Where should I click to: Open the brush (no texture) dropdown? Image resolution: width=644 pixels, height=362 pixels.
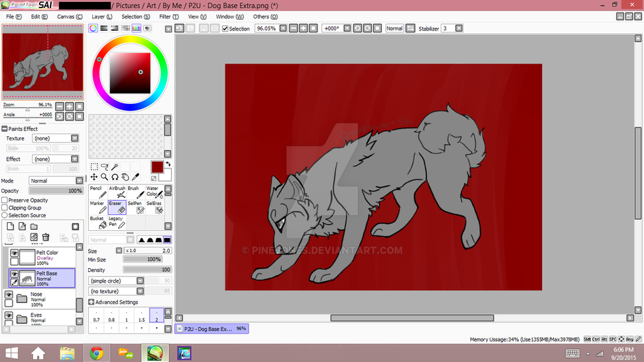point(140,291)
